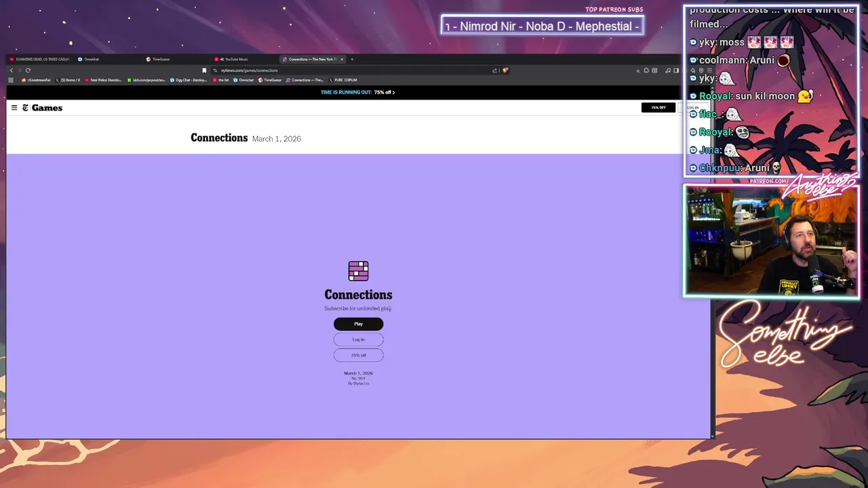Screen dimensions: 868x488
Task: Open the kick.com/popout bookmark
Action: coord(146,80)
